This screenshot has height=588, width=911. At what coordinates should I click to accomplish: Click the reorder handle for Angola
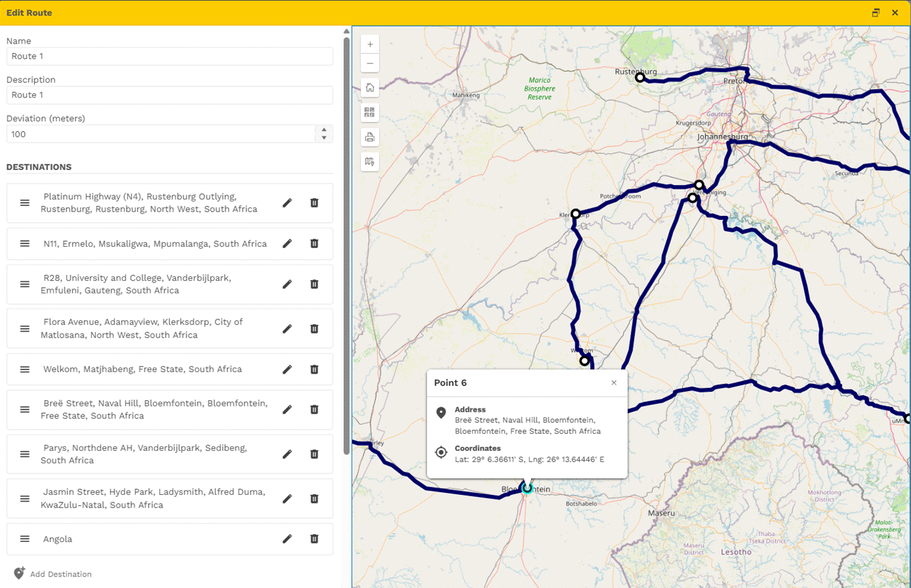(x=25, y=539)
